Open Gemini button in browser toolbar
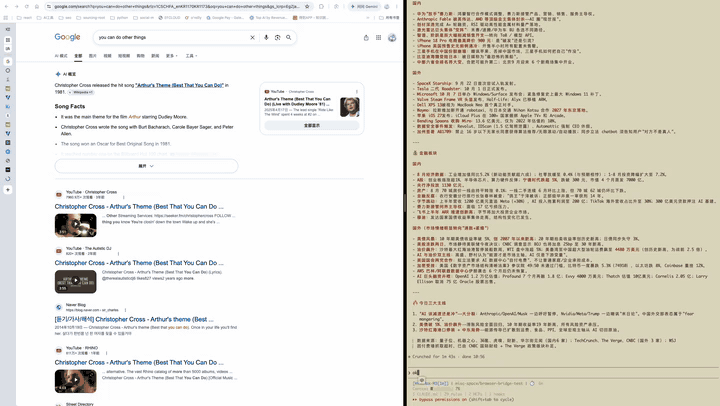Image resolution: width=720 pixels, height=406 pixels. (364, 6)
